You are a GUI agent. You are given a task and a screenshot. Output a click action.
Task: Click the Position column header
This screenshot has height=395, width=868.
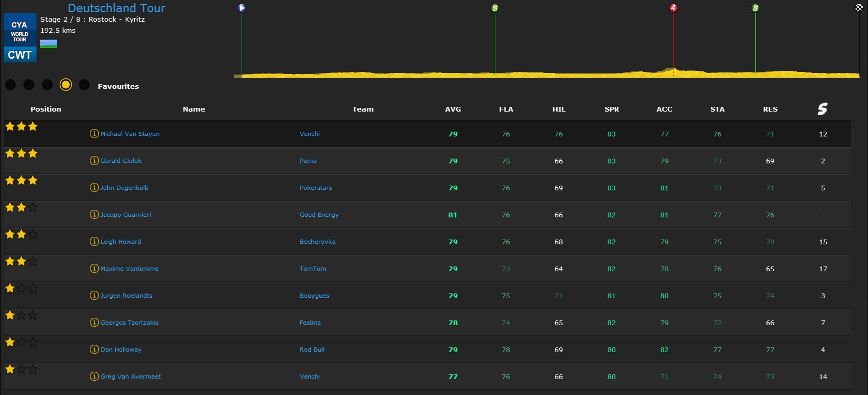46,109
